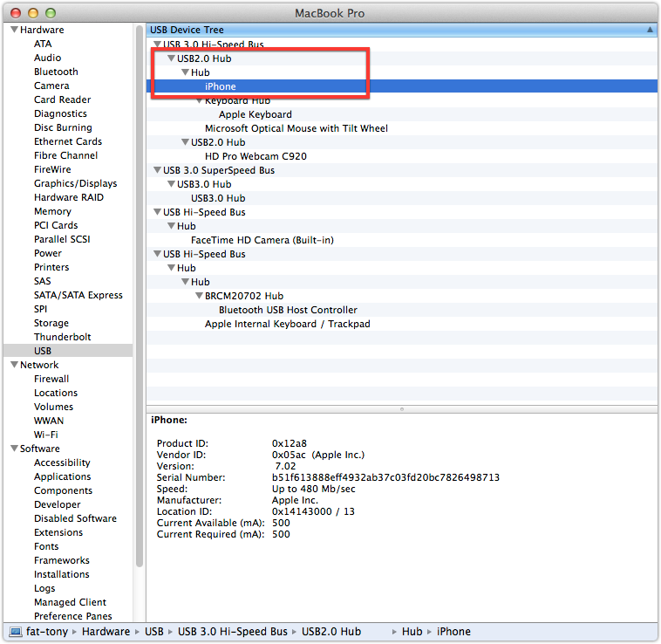The width and height of the screenshot is (661, 644).
Task: Select Fibre Channel entry
Action: coord(65,155)
